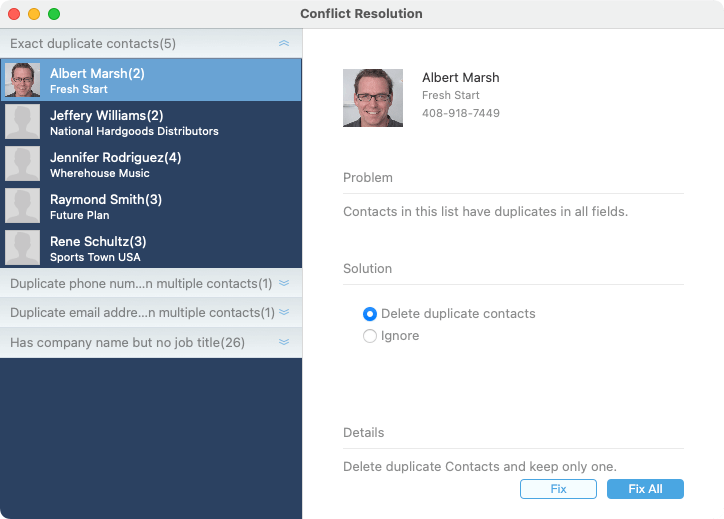The height and width of the screenshot is (519, 724).
Task: Open Has company name but no job title(26) header
Action: pyautogui.click(x=151, y=343)
